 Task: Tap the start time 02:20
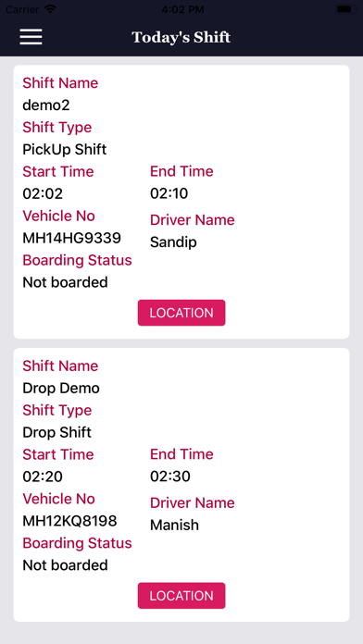pos(43,477)
